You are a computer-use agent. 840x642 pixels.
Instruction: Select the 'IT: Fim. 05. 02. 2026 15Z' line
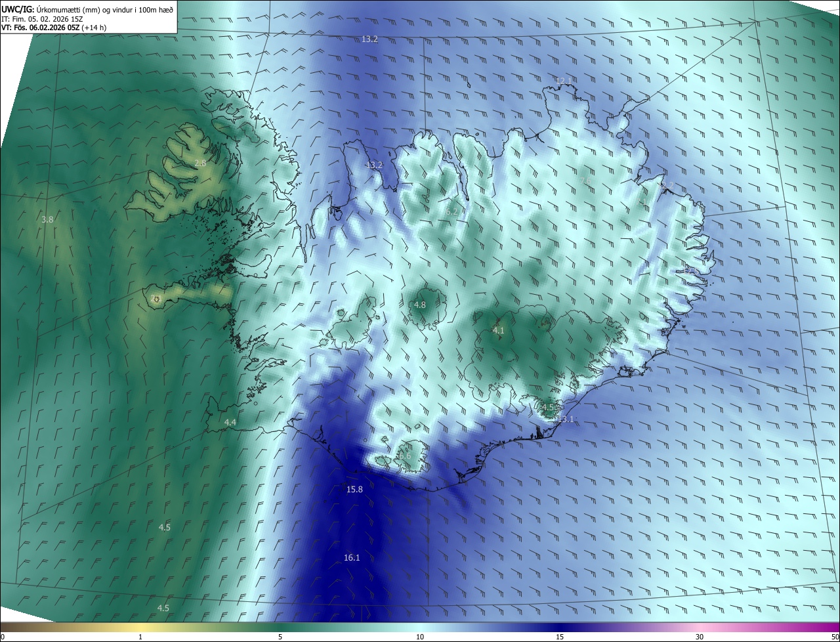pyautogui.click(x=43, y=18)
